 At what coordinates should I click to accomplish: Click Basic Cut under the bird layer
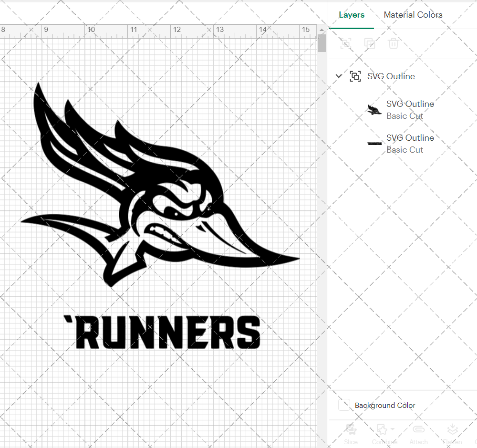[x=404, y=116]
